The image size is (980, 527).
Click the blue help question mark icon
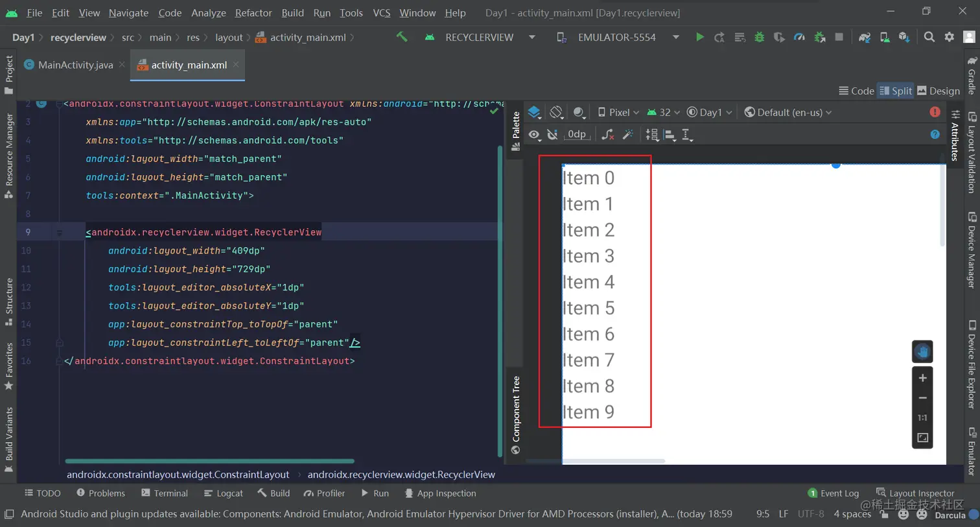[x=935, y=134]
